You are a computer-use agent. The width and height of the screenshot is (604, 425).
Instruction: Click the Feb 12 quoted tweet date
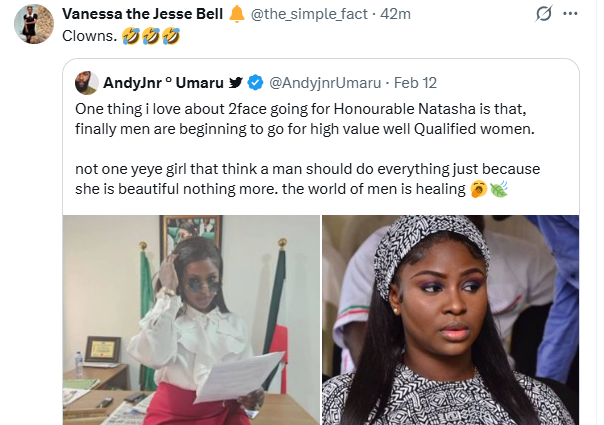(x=415, y=83)
